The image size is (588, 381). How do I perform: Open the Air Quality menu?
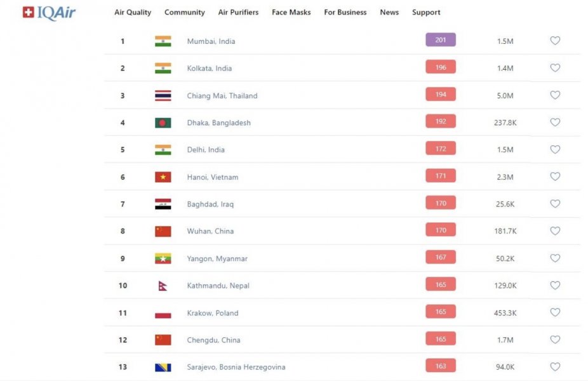(133, 12)
